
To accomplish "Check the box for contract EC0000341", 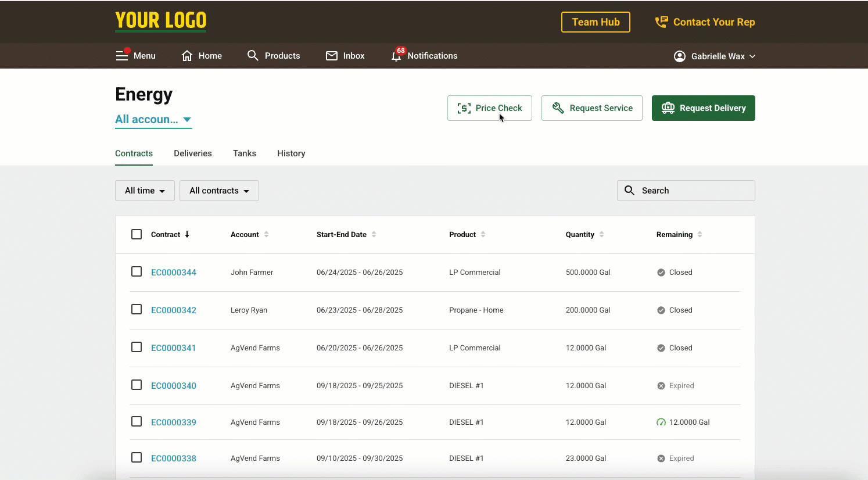I will (137, 347).
